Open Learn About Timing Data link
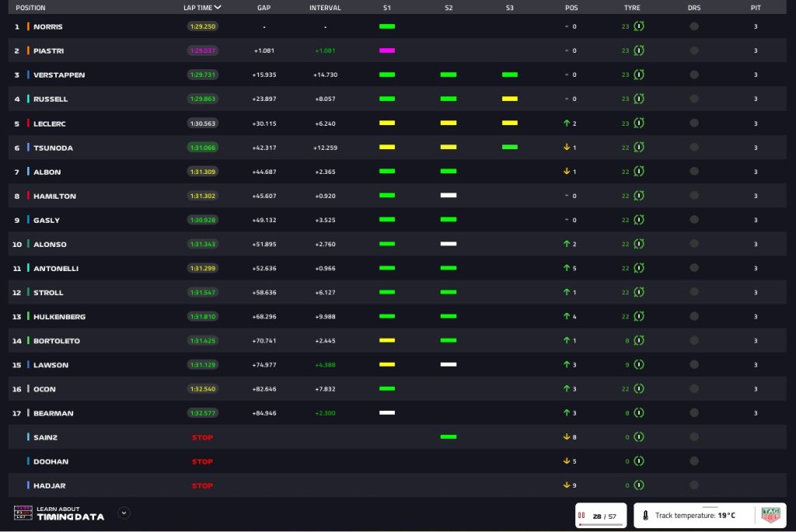Image resolution: width=796 pixels, height=532 pixels. pyautogui.click(x=70, y=513)
